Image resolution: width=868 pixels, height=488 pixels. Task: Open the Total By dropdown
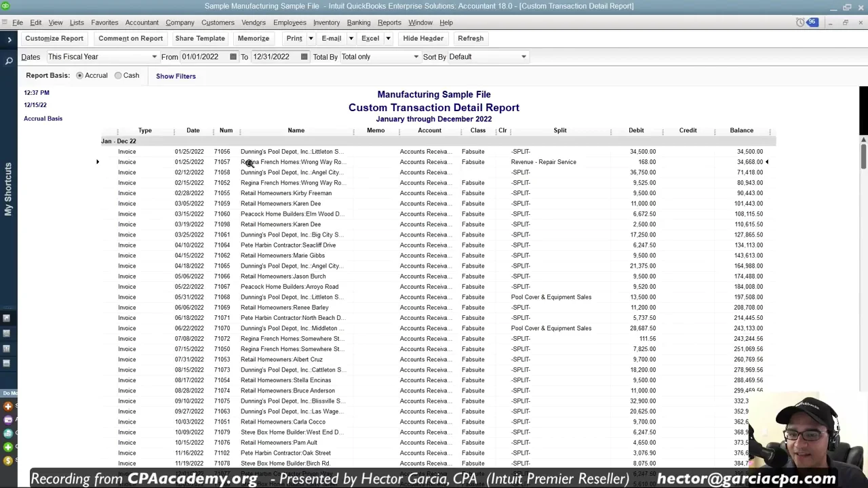[380, 57]
